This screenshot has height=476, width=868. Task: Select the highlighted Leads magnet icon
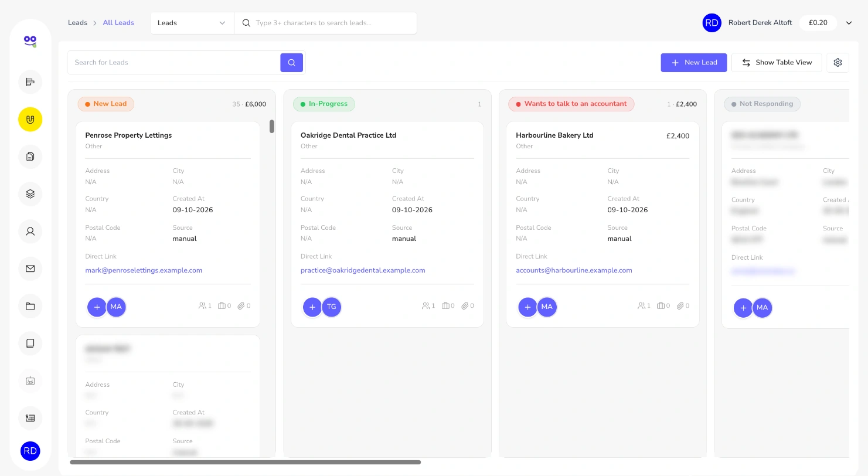coord(30,120)
